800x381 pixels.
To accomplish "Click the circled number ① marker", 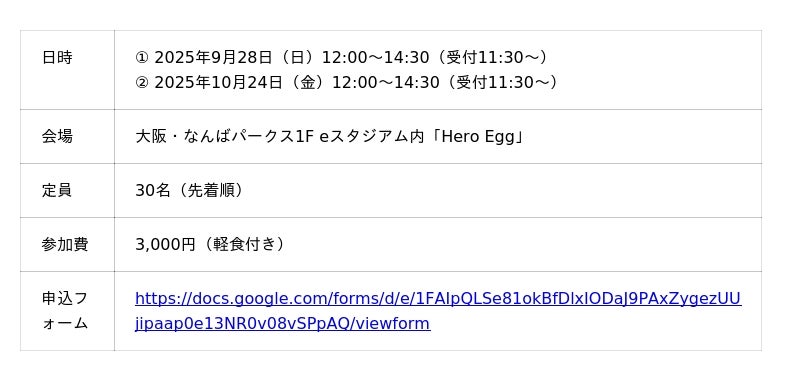I will point(142,58).
